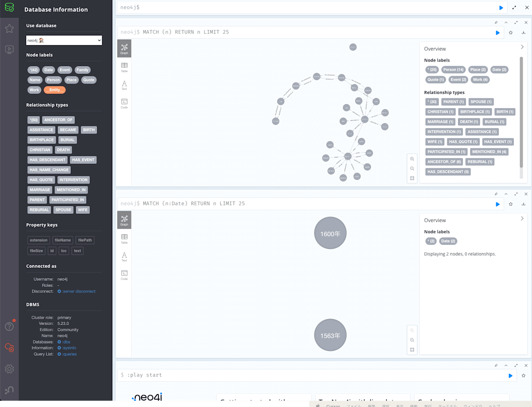This screenshot has height=407, width=532.
Task: Switch first result to Table view
Action: click(x=124, y=67)
